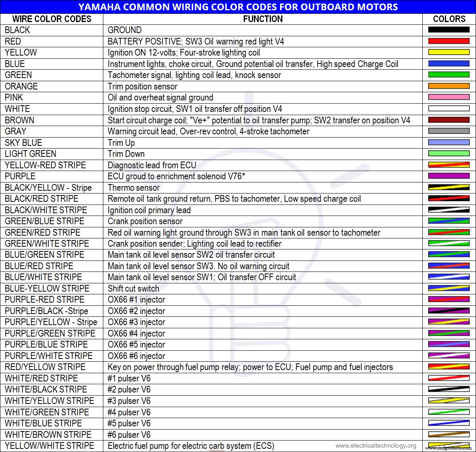Click the BLACK ground color swatch

(x=448, y=29)
